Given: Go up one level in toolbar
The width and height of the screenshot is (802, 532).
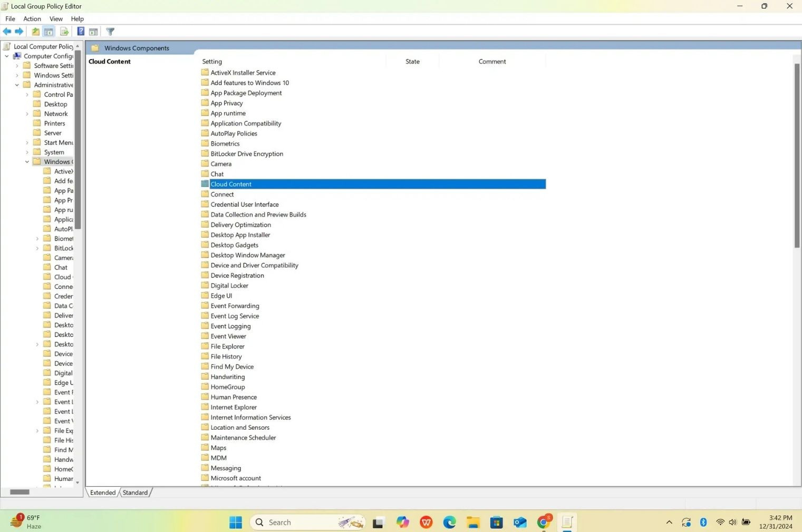Looking at the screenshot, I should click(x=35, y=32).
